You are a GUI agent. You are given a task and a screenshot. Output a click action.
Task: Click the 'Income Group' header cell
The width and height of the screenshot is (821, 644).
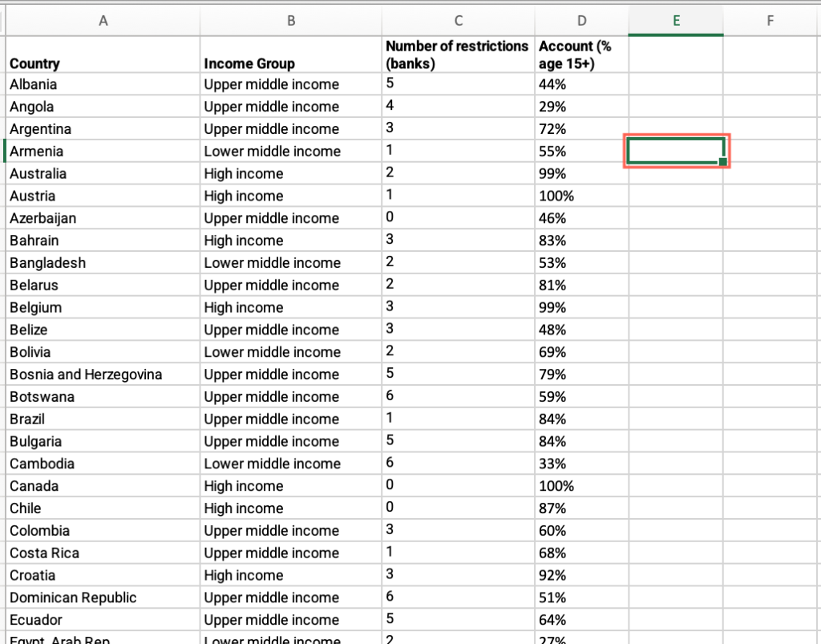click(x=290, y=55)
